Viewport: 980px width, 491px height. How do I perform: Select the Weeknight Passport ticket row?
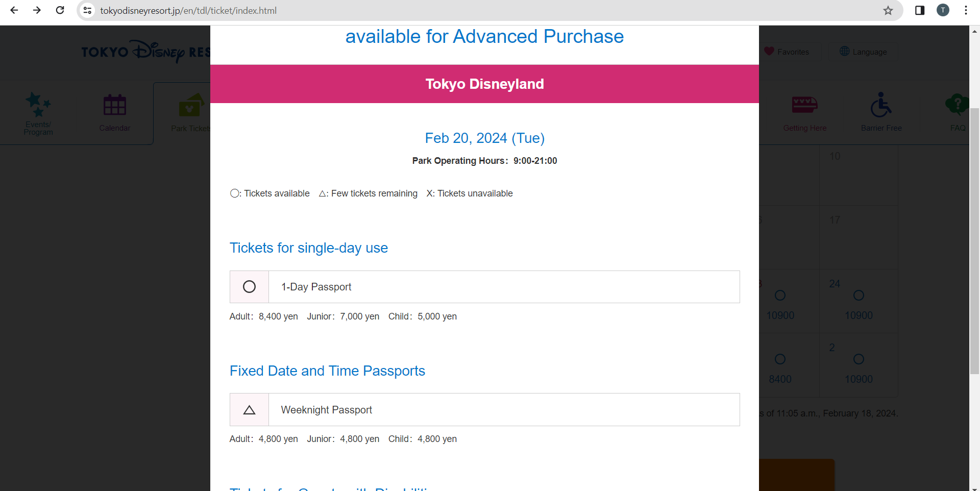pos(484,410)
